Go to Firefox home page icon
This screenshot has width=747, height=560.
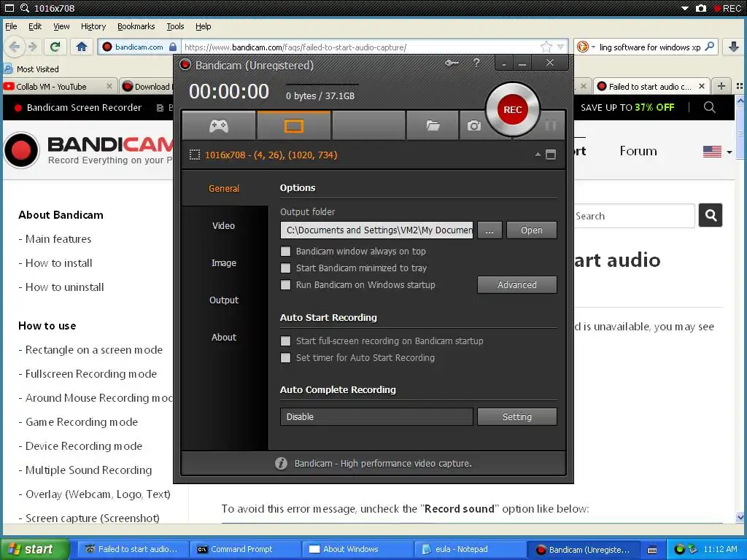[82, 47]
